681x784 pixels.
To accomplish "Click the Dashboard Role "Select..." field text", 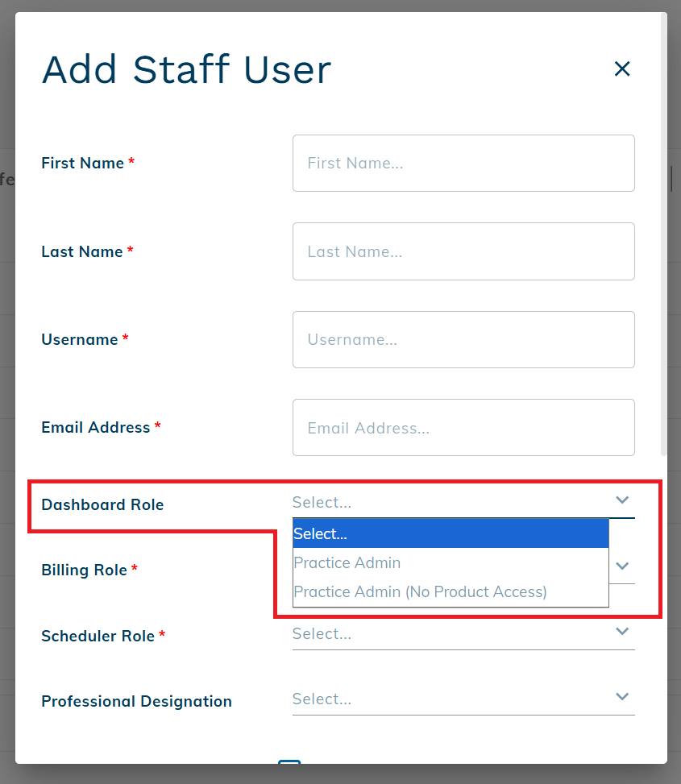I will [x=322, y=503].
